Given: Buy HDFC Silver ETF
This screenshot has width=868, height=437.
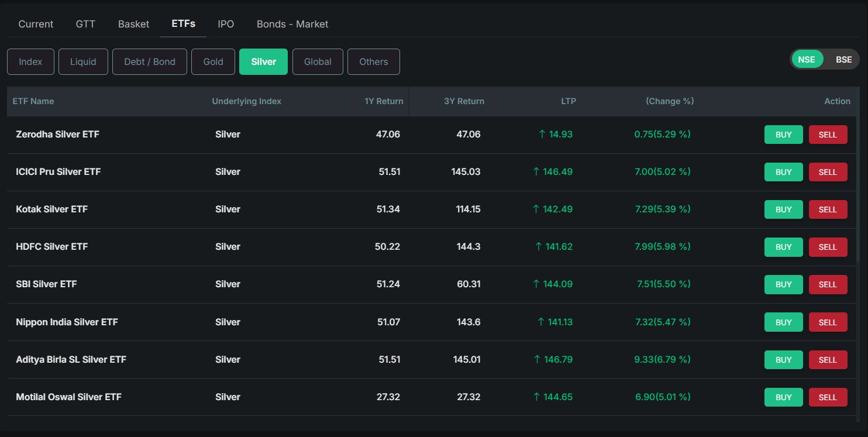Looking at the screenshot, I should tap(783, 247).
